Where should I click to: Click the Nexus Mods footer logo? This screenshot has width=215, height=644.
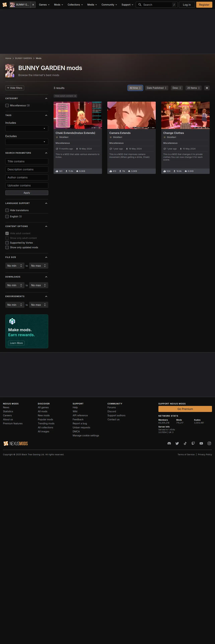[16, 443]
